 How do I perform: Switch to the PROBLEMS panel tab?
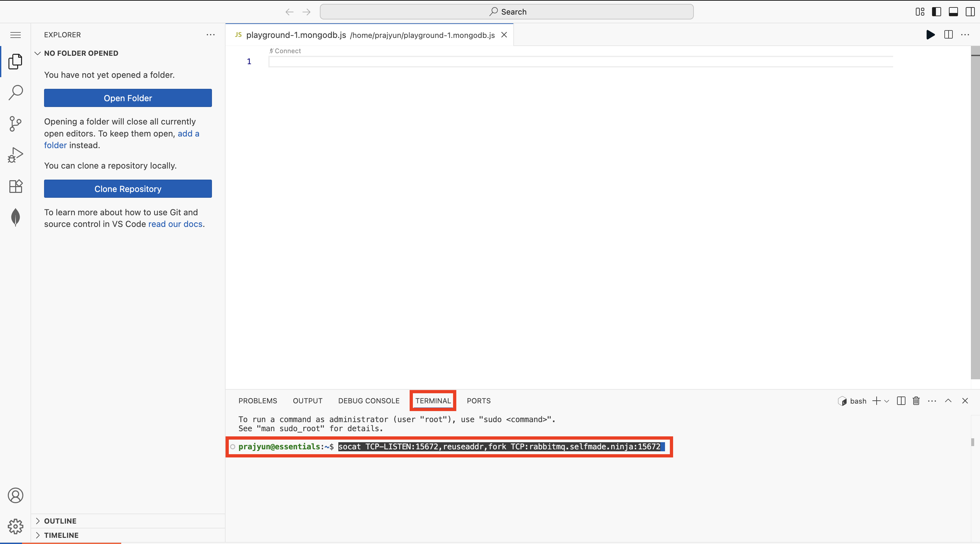click(258, 401)
